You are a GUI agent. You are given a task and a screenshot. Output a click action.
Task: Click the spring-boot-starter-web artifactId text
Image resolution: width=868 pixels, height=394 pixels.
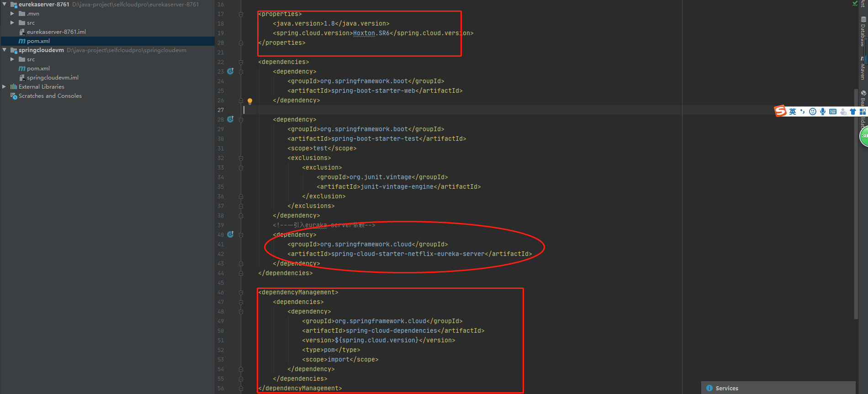[x=373, y=91]
